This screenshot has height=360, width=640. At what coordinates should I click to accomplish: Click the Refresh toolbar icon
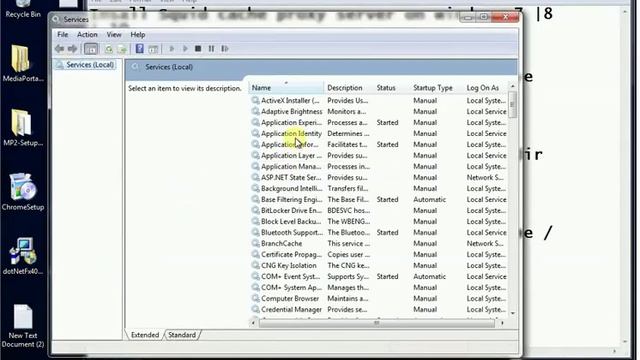click(x=109, y=49)
